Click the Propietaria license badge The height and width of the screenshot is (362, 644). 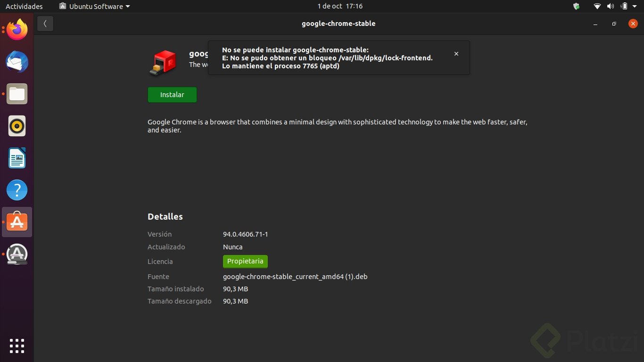[x=245, y=261]
